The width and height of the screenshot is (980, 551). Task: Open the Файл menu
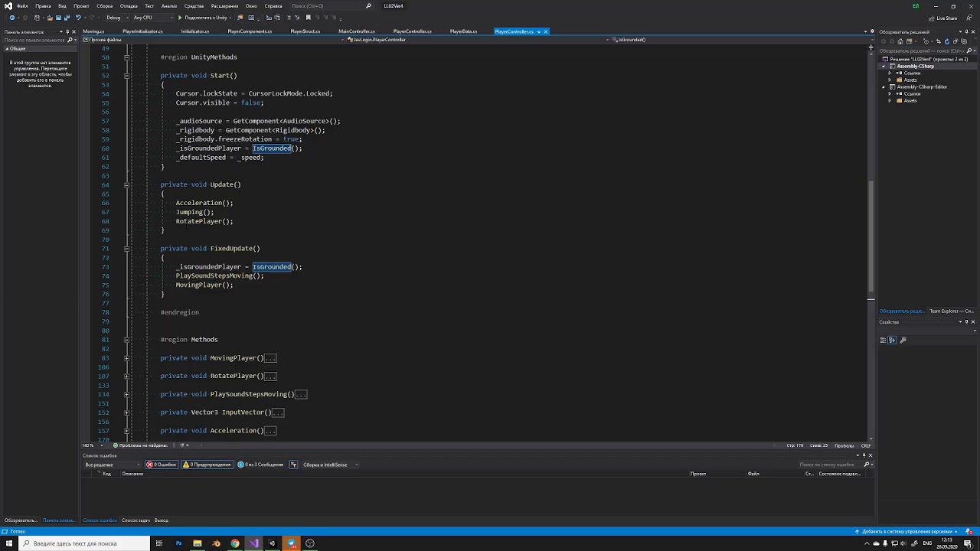(22, 5)
